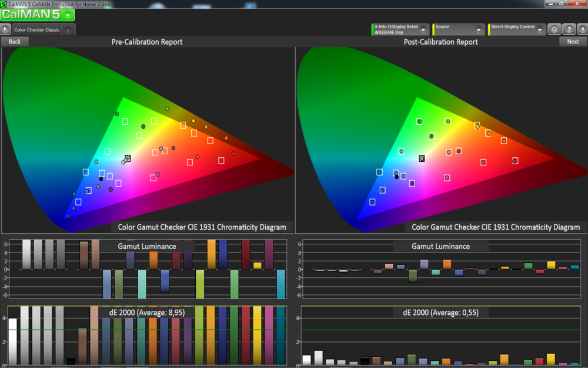The width and height of the screenshot is (588, 368).
Task: Click the Back navigation button
Action: 14,41
